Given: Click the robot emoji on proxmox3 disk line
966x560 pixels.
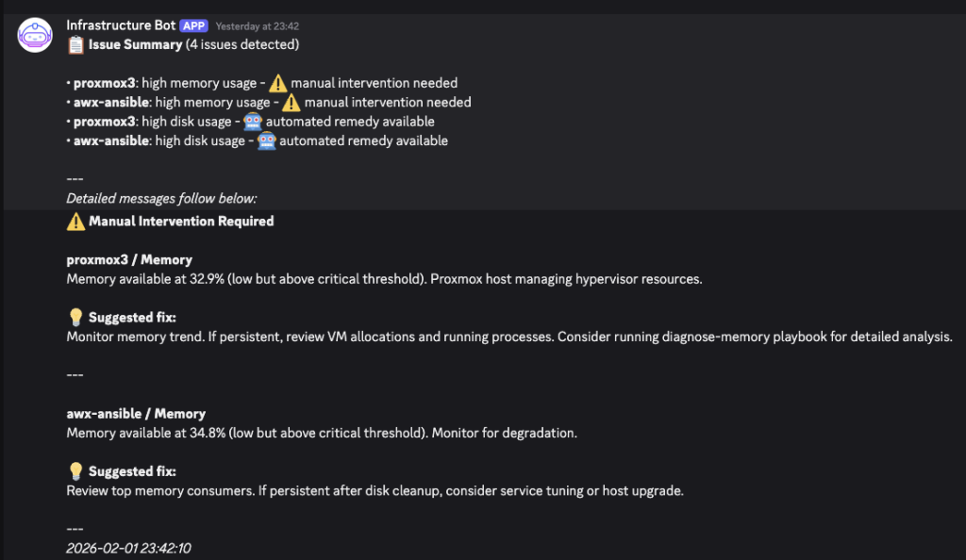Looking at the screenshot, I should click(252, 122).
